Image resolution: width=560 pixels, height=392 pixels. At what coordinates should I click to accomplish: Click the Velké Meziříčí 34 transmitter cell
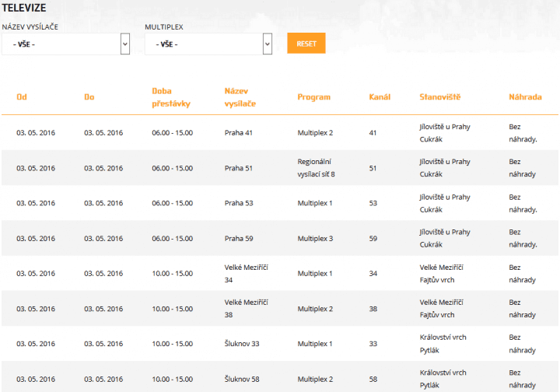[246, 274]
